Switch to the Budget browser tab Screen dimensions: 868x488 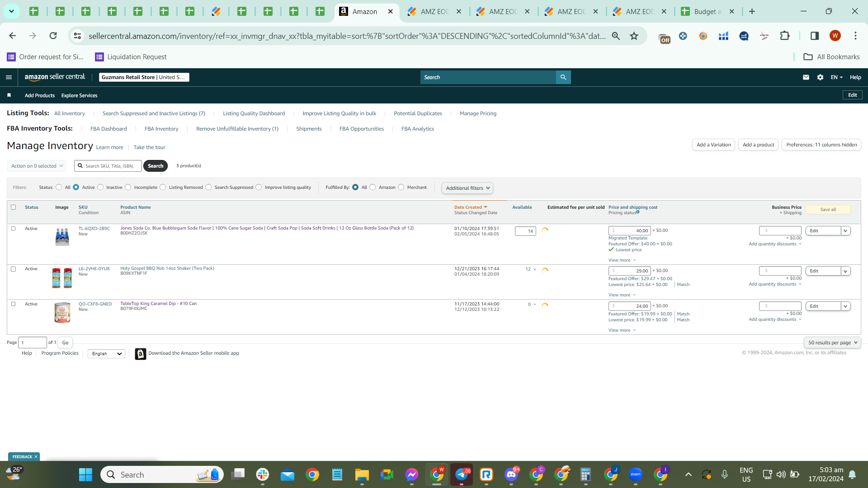click(708, 11)
